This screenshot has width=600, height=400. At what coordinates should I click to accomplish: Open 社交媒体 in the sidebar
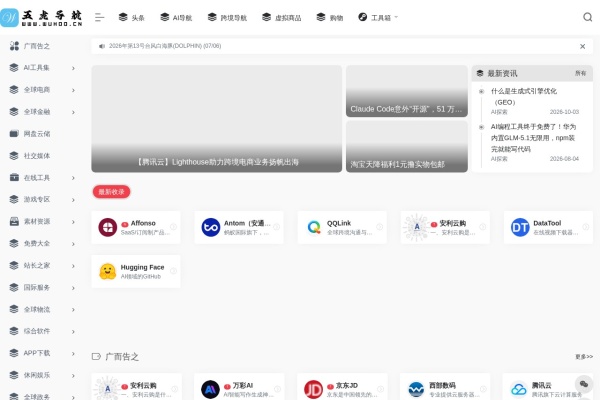tap(38, 156)
